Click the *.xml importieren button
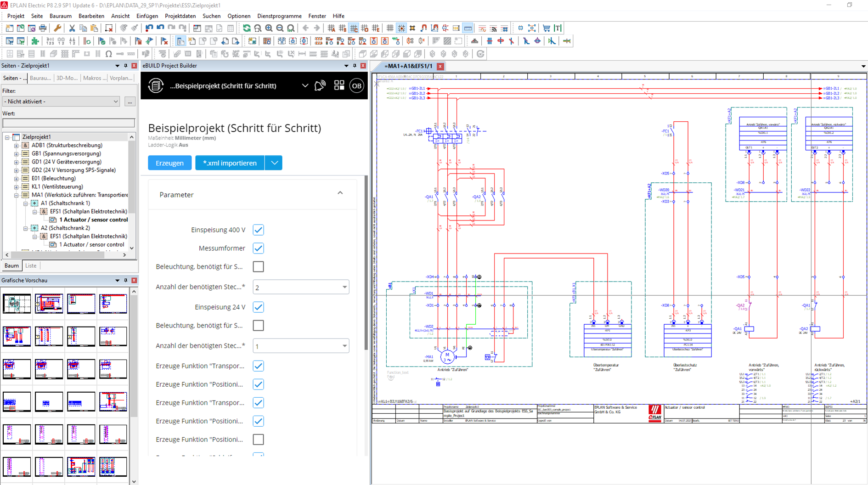 pyautogui.click(x=230, y=163)
